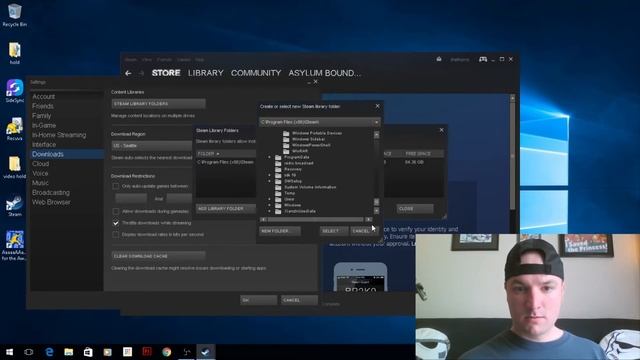
Task: Expand the Users folder node
Action: tap(269, 199)
